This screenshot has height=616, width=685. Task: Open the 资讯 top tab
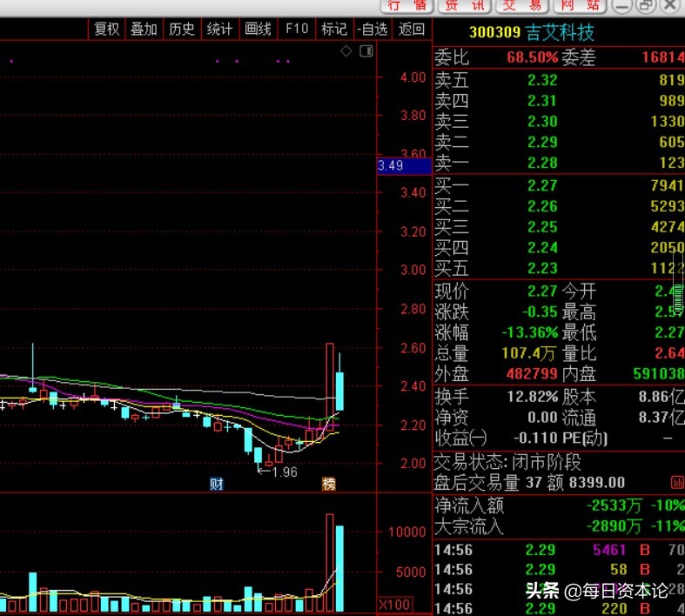click(x=465, y=6)
